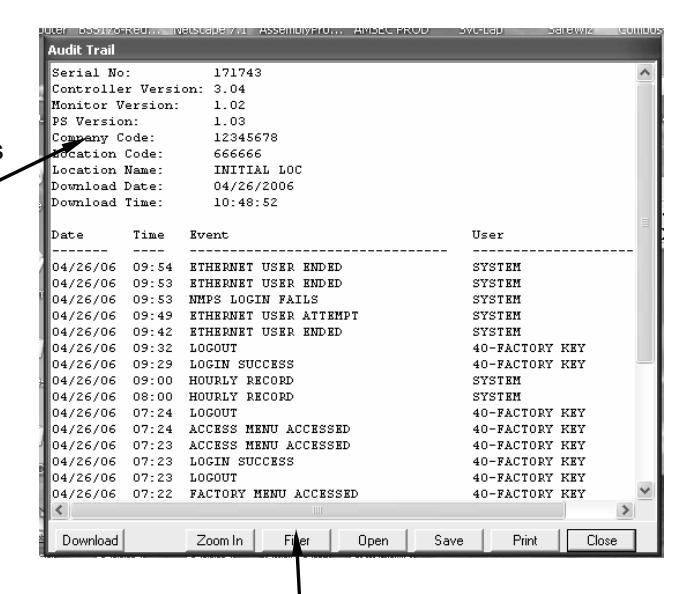Click the vertical scrollbar down arrow
This screenshot has height=594, width=691.
[x=645, y=490]
